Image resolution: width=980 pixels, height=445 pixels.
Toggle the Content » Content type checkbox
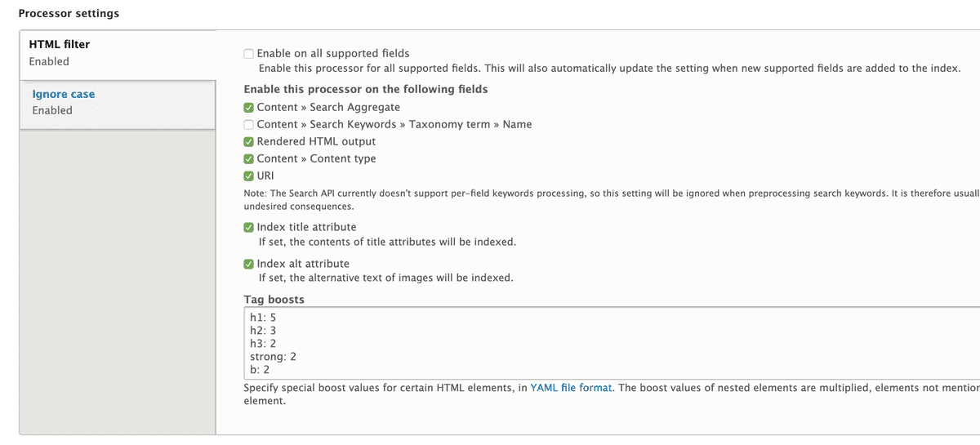[x=249, y=159]
